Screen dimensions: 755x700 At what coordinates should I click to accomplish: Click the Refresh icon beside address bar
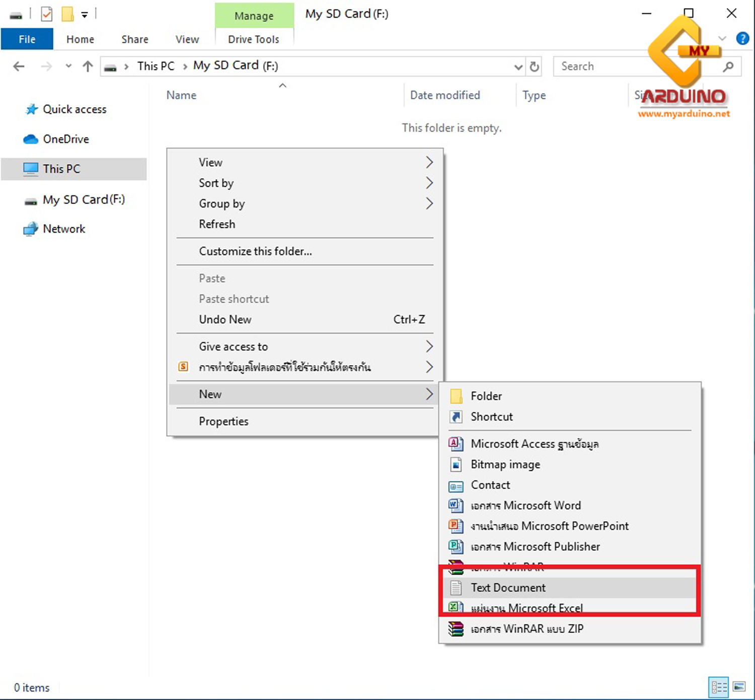(534, 66)
